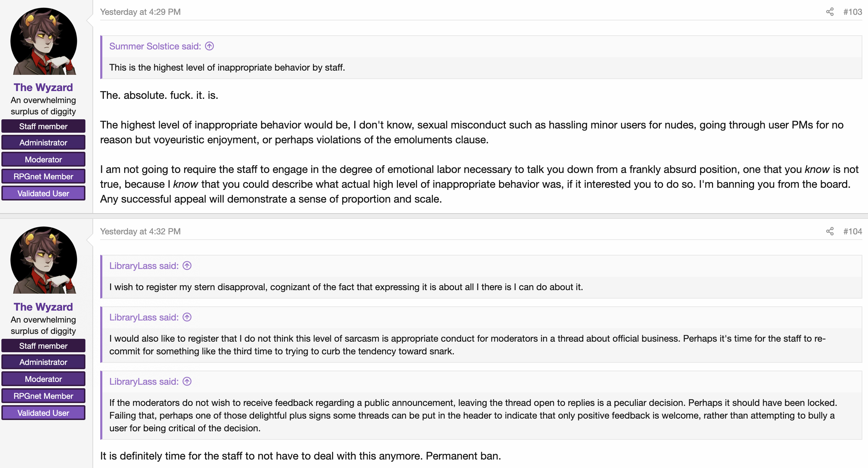Open first LibraryLass quote source arrow
The height and width of the screenshot is (468, 868).
pos(187,266)
